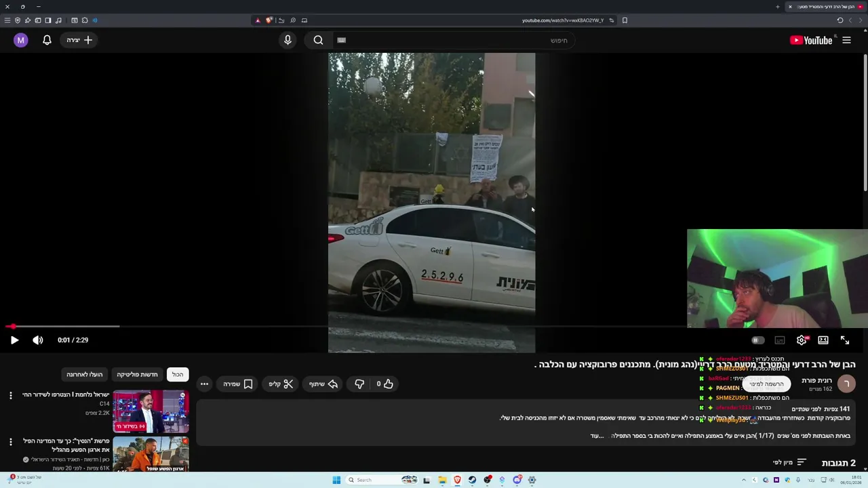Open the browser main menu hamburger
Screen dimensions: 868x488
point(7,20)
